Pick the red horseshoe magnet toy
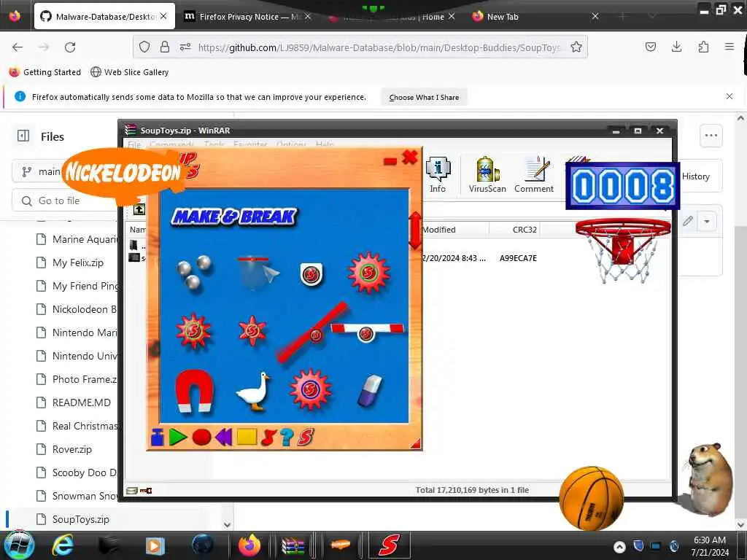 pyautogui.click(x=194, y=390)
